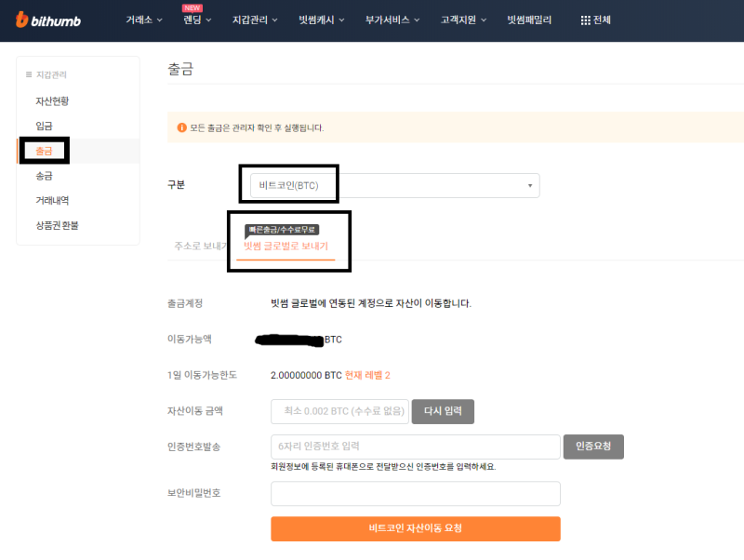Go to 자산현황 in sidebar

click(x=52, y=100)
